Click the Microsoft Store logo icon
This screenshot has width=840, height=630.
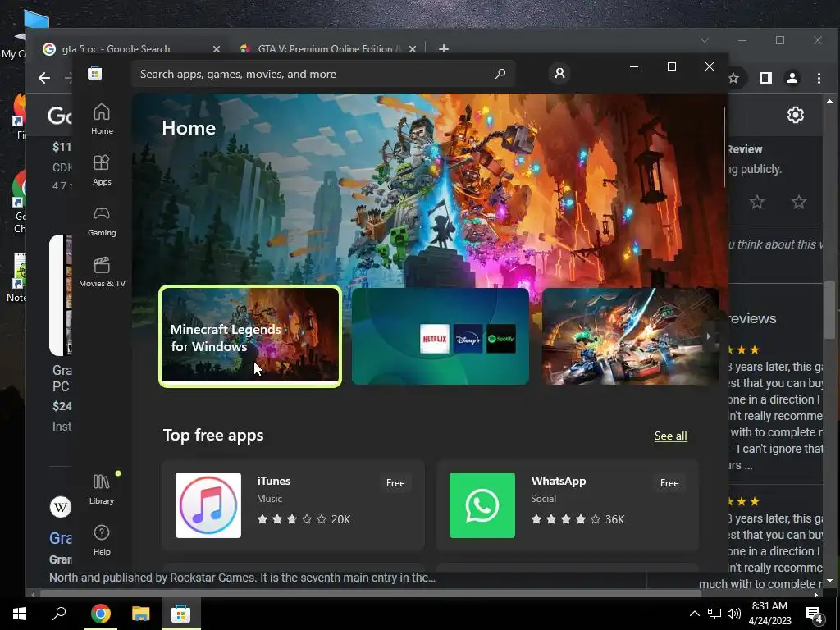[x=95, y=73]
